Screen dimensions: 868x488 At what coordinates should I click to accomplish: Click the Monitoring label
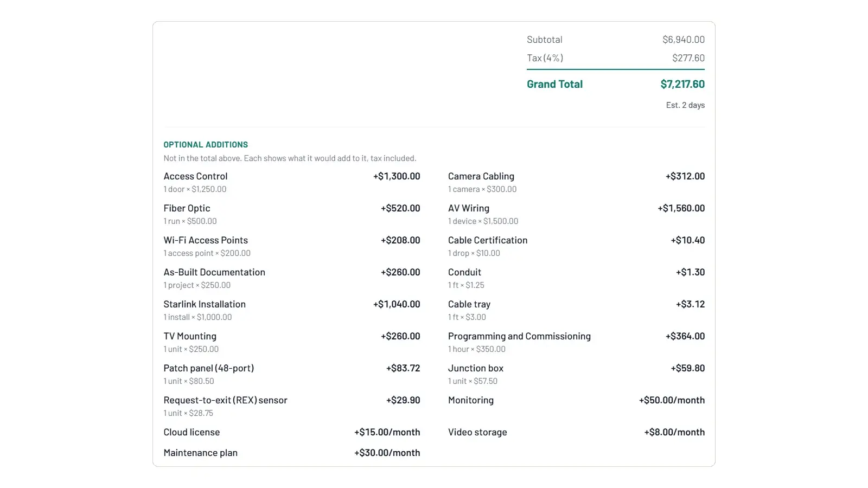(x=471, y=400)
